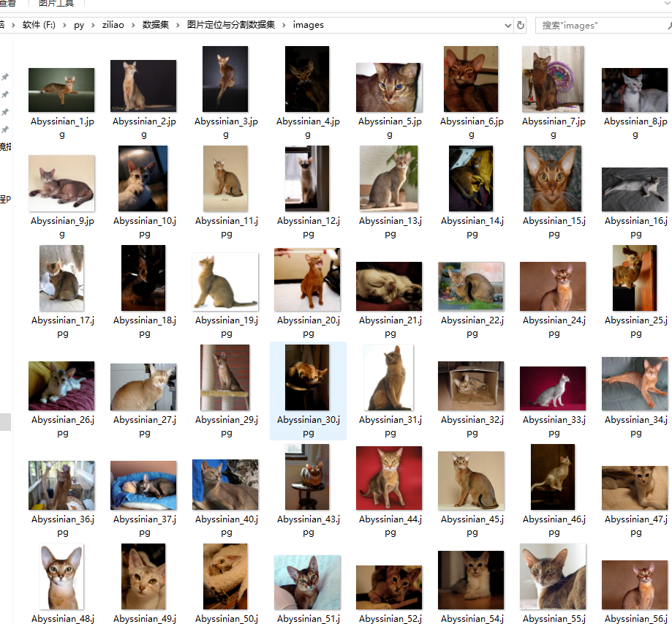Screen dimensions: 672x624
Task: Select Abyssinian_43.jpg thumbnail
Action: pos(307,477)
